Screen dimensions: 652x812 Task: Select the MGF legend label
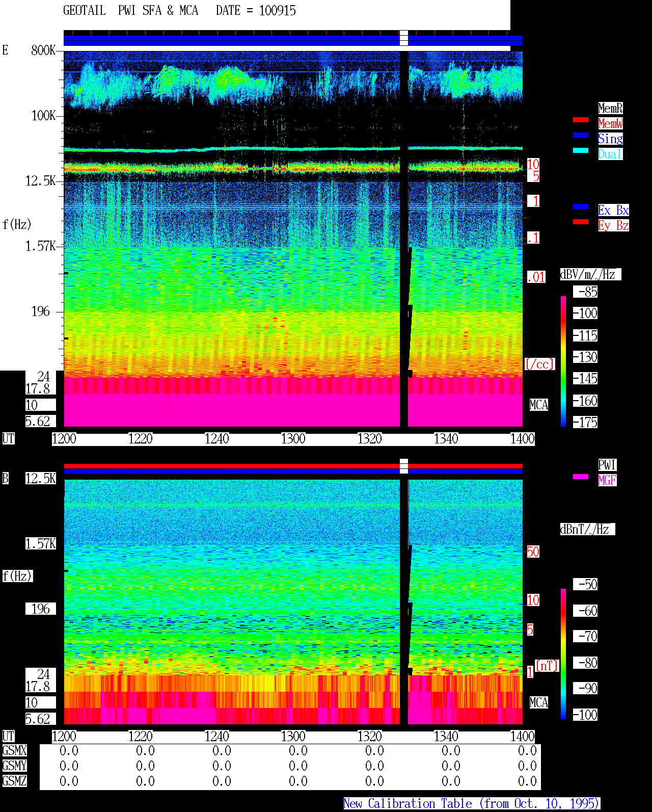(x=607, y=480)
